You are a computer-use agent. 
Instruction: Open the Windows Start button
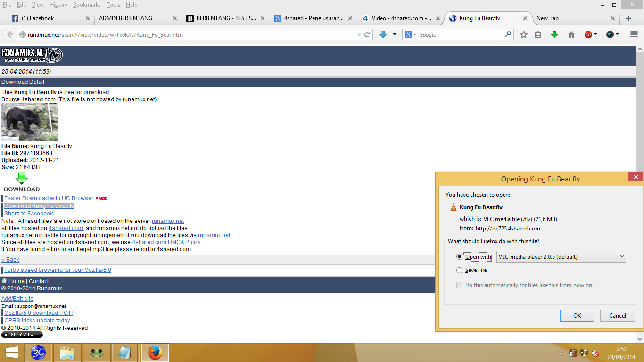point(12,353)
